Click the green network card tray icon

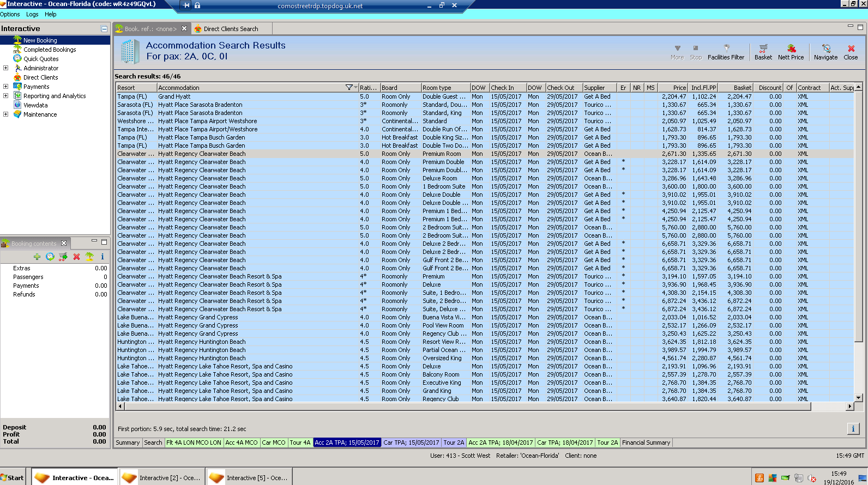tap(786, 478)
